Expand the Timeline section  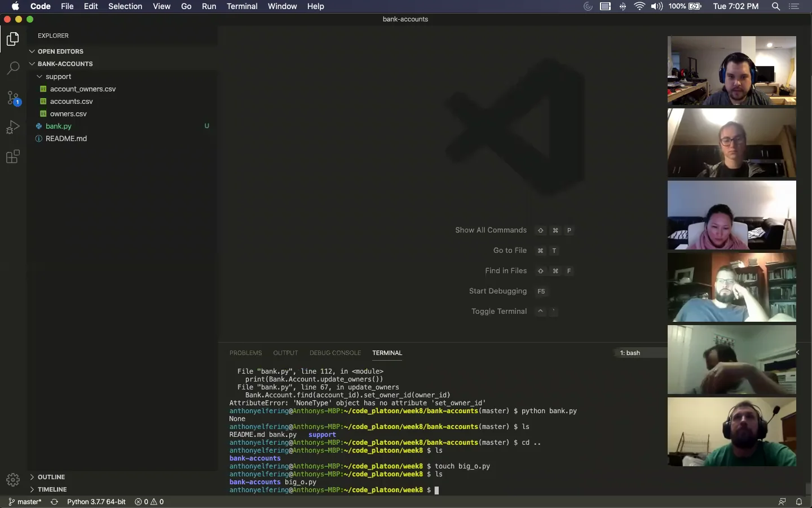pyautogui.click(x=52, y=489)
